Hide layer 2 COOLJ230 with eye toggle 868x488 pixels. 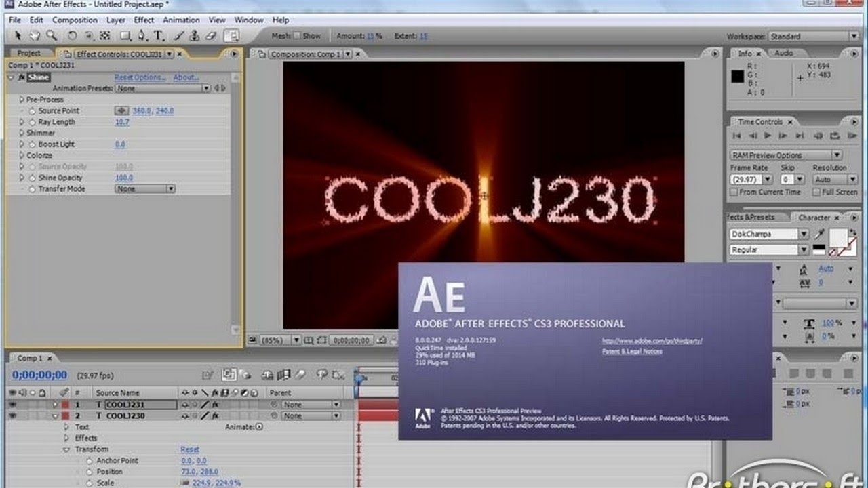click(13, 415)
